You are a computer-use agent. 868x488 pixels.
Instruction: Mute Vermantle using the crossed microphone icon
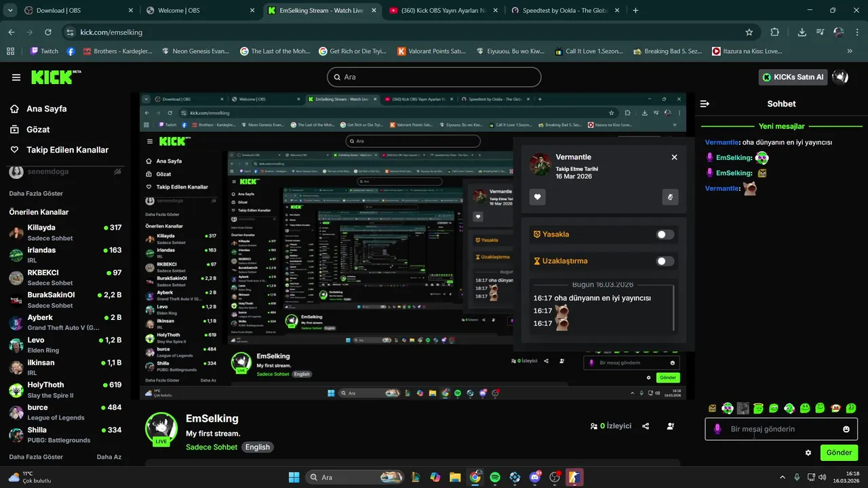pos(670,197)
